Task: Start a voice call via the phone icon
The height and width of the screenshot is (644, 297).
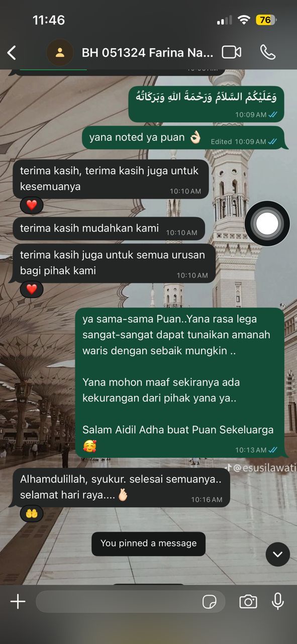Action: [268, 52]
